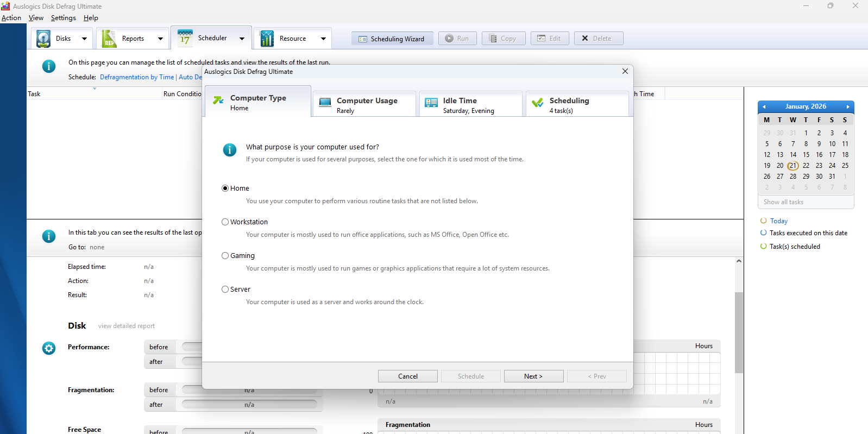Click the 'January, 2026' calendar header
Image resolution: width=868 pixels, height=434 pixels.
click(x=806, y=106)
